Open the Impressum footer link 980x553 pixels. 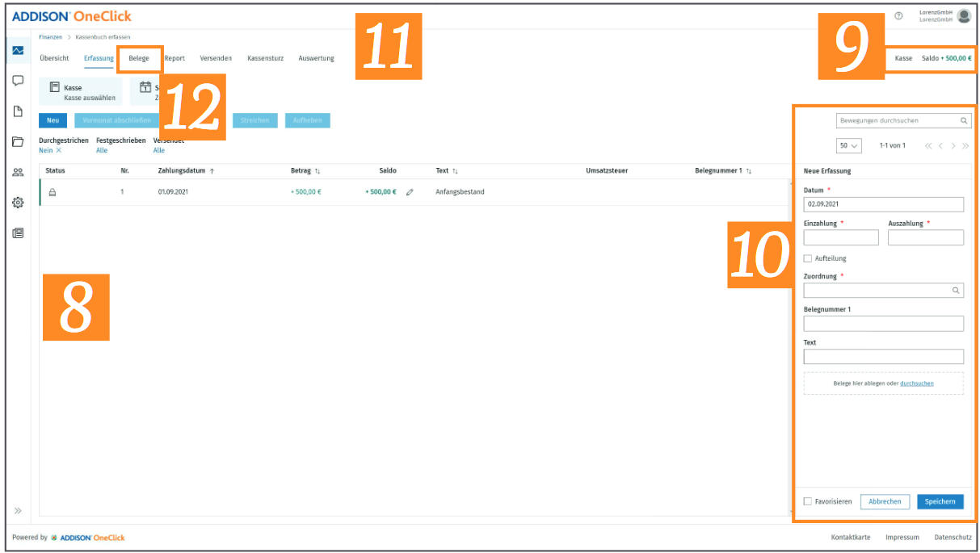[902, 538]
